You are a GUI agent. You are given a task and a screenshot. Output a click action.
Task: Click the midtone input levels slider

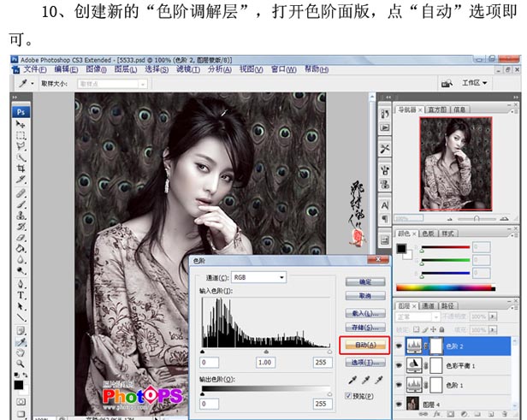coord(266,352)
